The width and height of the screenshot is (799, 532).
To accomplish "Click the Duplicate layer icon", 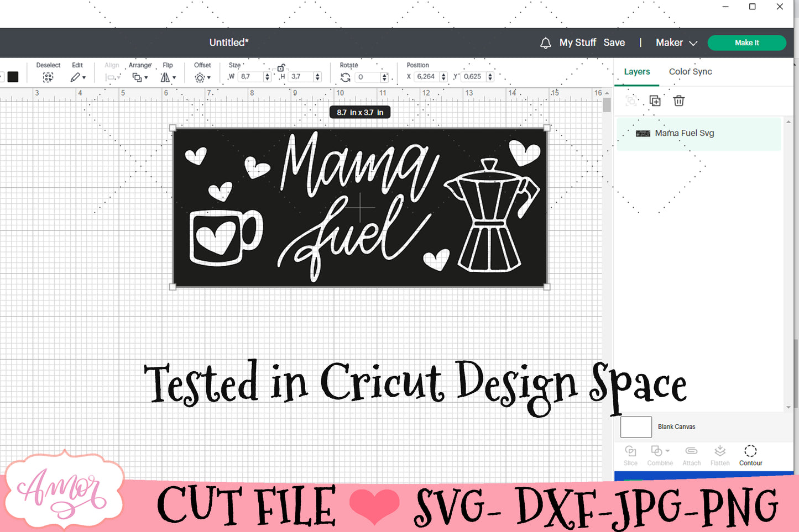I will [655, 101].
